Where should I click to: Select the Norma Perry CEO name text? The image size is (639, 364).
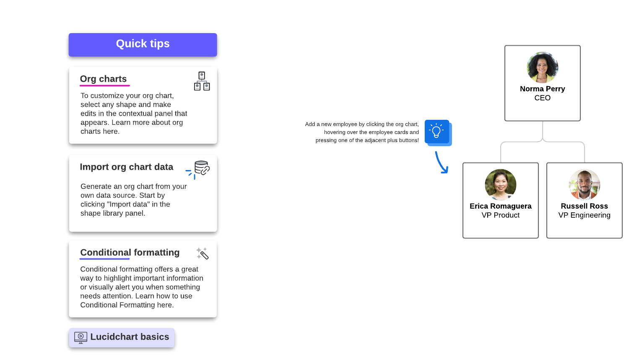(x=542, y=93)
